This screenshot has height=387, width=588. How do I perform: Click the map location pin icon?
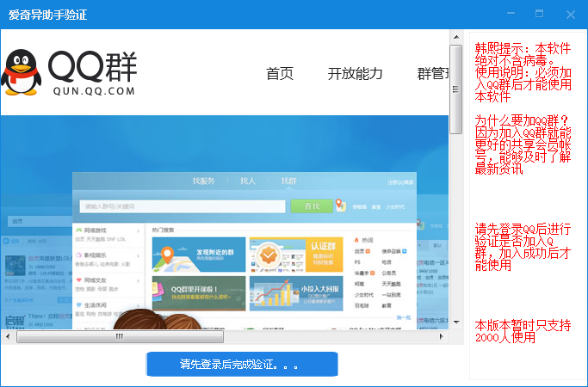[341, 206]
